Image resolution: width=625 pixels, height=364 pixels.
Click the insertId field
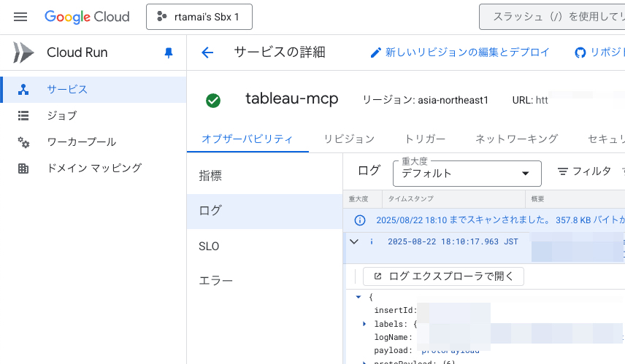pyautogui.click(x=395, y=310)
